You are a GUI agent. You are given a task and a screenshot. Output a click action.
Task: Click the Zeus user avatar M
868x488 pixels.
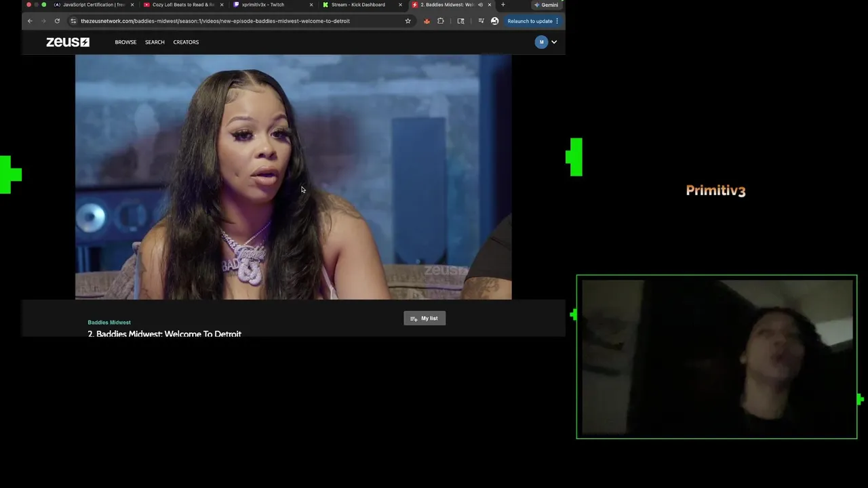coord(541,42)
